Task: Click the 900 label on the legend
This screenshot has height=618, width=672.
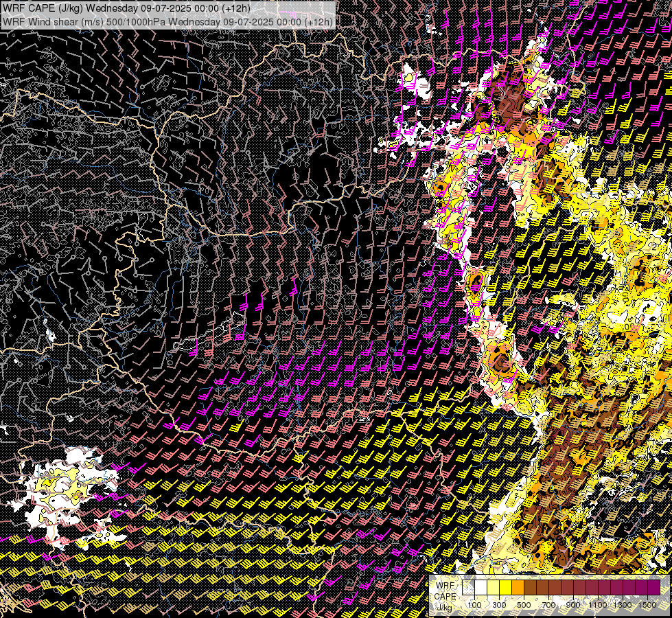Action: [x=573, y=605]
